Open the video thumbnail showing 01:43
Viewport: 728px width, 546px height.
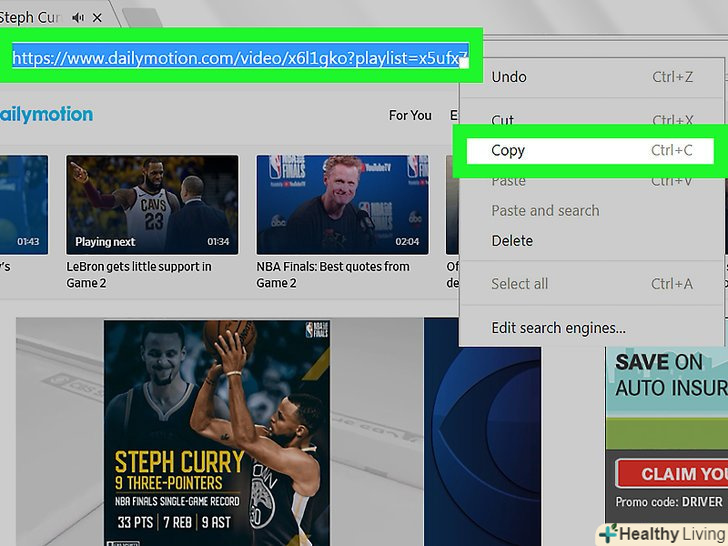24,205
